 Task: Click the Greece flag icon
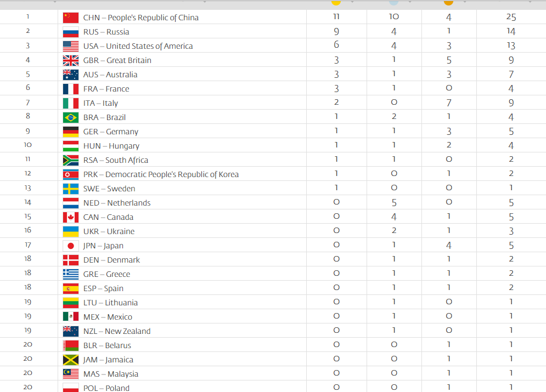[71, 274]
